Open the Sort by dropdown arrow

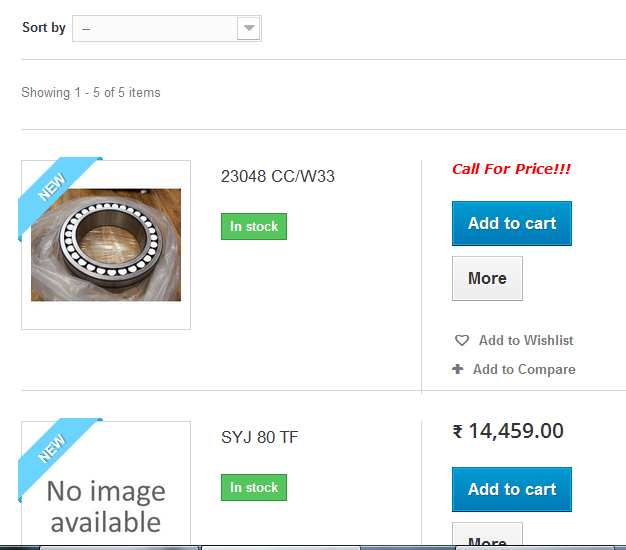(x=249, y=28)
